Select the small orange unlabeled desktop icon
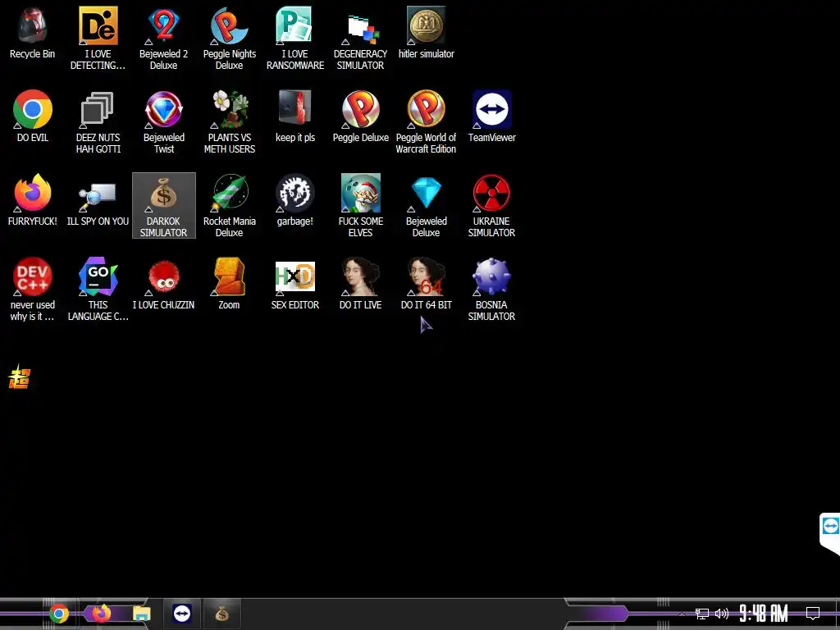 tap(20, 377)
